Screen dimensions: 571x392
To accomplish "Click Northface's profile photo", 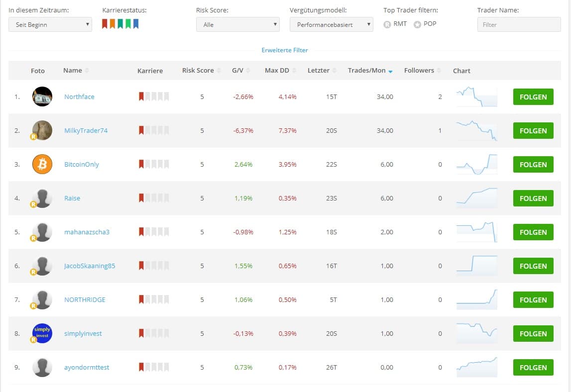I will click(42, 97).
